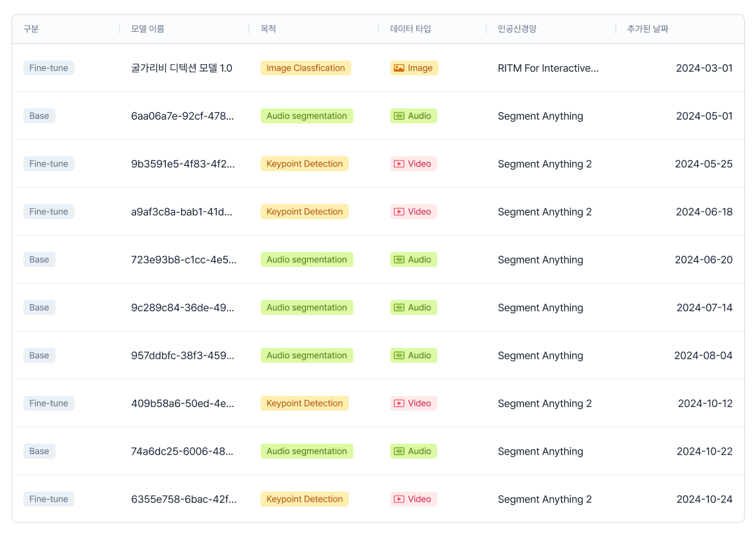Click Audio segmentation tag in 9c289c84 row

307,307
